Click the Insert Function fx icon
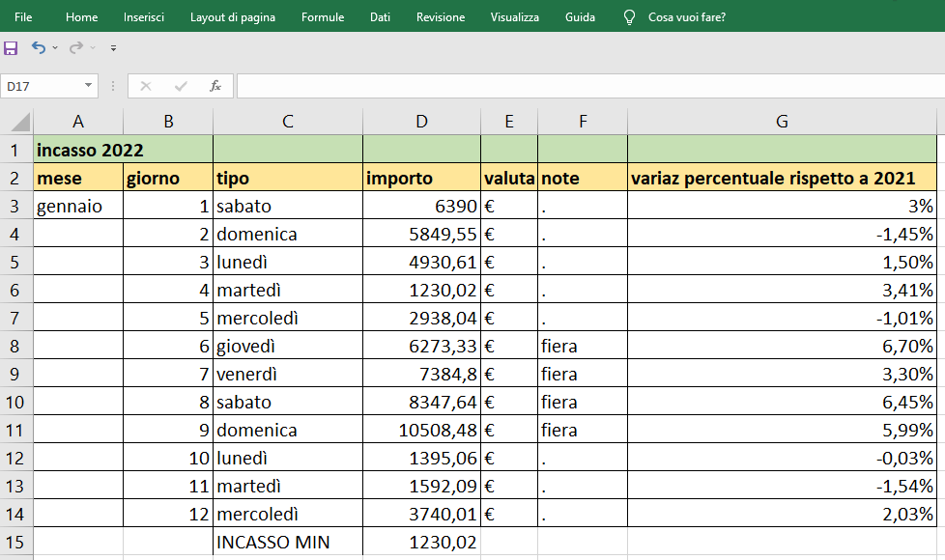945x560 pixels. (x=215, y=86)
